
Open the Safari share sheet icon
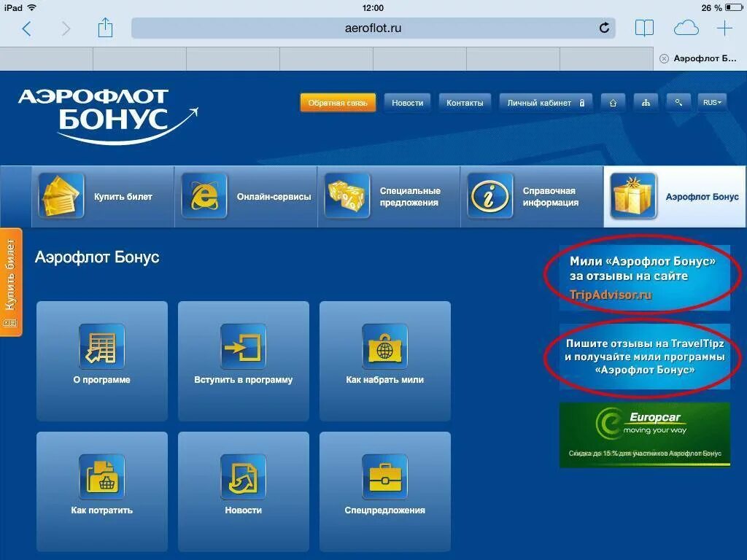click(x=105, y=28)
